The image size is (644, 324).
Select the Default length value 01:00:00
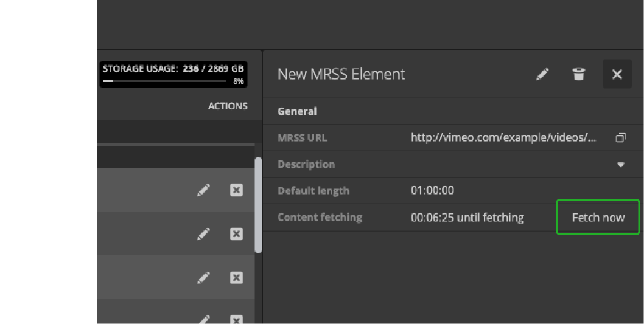click(x=432, y=190)
